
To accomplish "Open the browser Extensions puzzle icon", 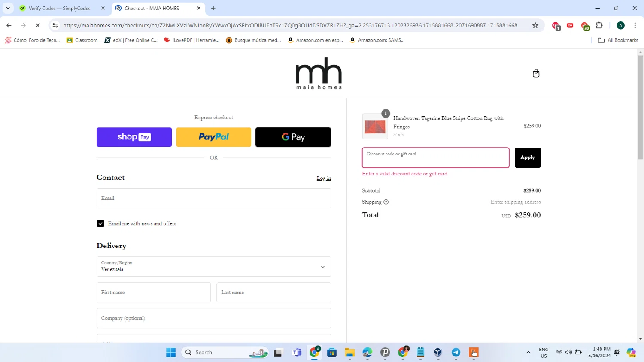I will 599,25.
